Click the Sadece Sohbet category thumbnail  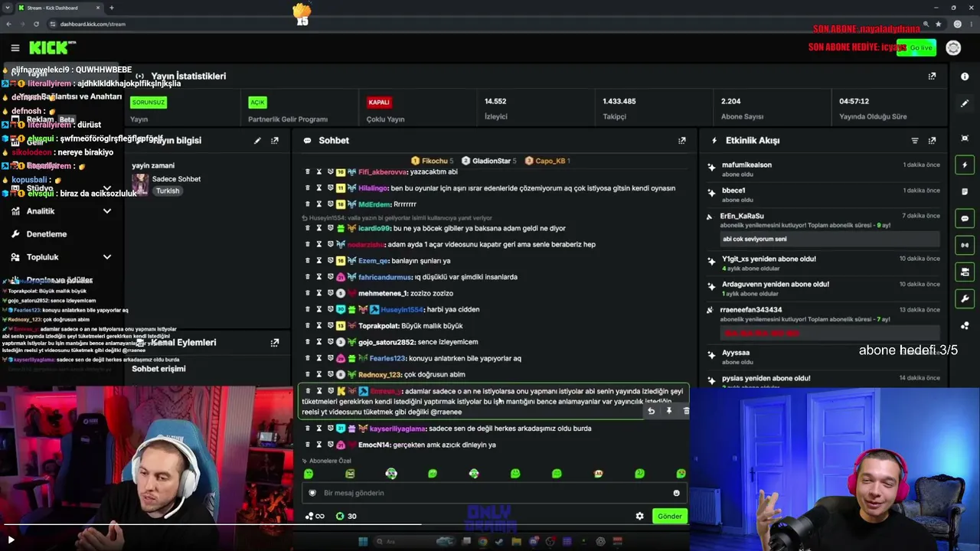point(140,184)
